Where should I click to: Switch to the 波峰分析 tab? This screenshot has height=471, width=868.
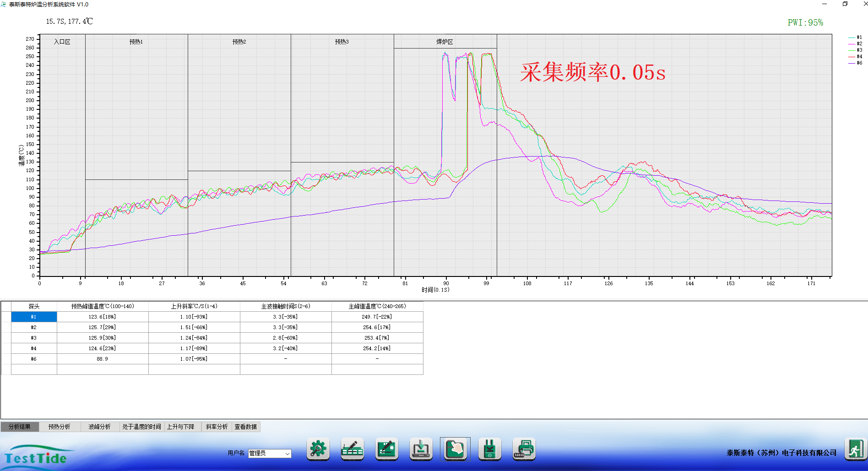click(x=99, y=426)
